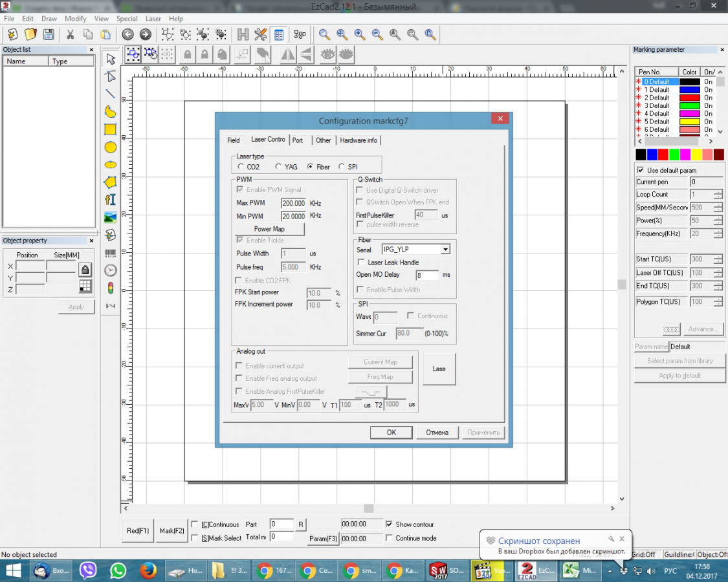This screenshot has width=728, height=582.
Task: Click the bitmap image import tool
Action: pyautogui.click(x=111, y=217)
